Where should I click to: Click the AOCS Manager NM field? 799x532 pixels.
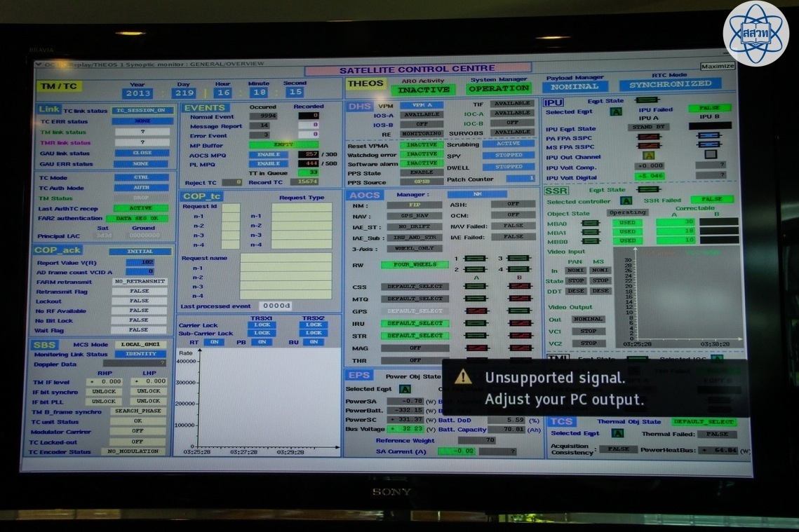(x=477, y=194)
